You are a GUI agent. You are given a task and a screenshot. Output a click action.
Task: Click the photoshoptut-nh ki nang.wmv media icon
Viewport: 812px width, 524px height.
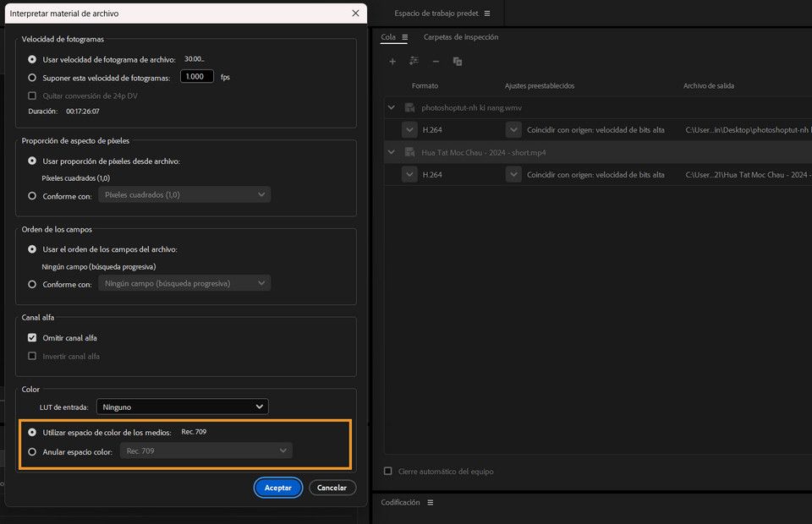tap(409, 107)
